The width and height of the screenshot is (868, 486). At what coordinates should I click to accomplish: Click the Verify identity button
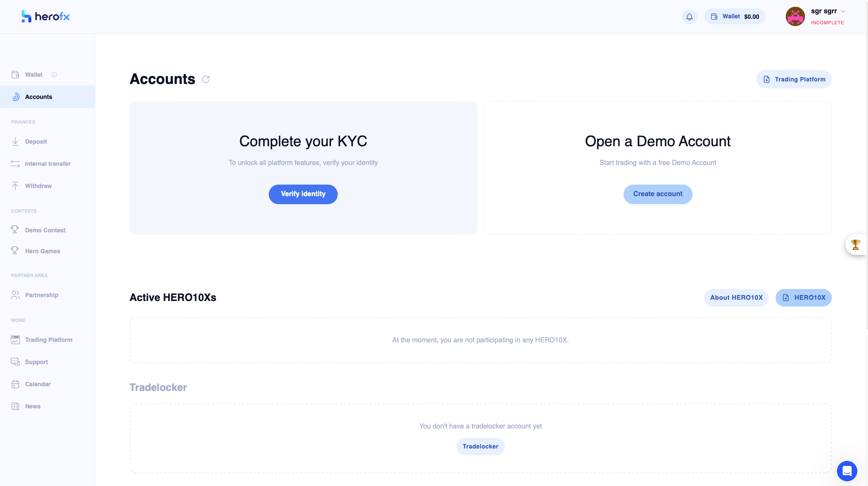[303, 194]
